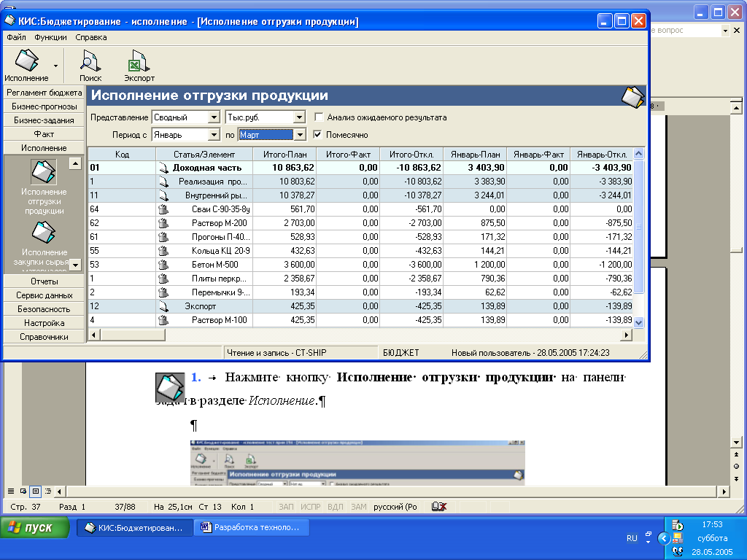Open the Справка menu
The height and width of the screenshot is (560, 747).
click(x=91, y=37)
